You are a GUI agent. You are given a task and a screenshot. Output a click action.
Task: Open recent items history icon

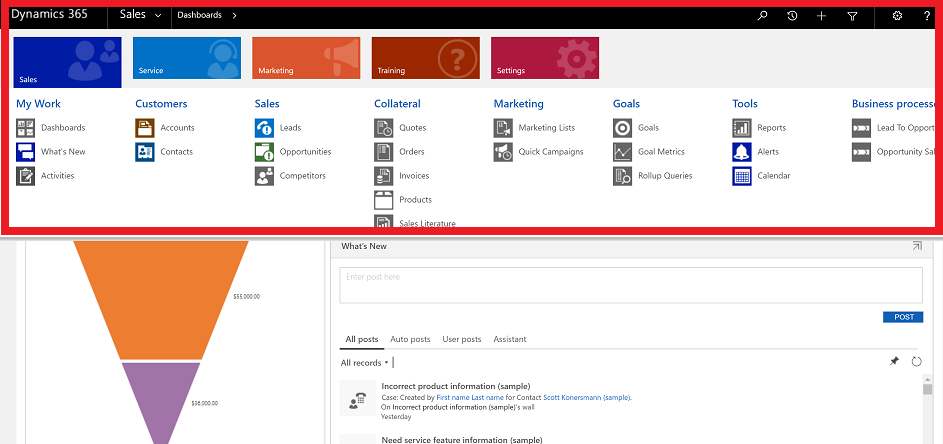pos(792,16)
